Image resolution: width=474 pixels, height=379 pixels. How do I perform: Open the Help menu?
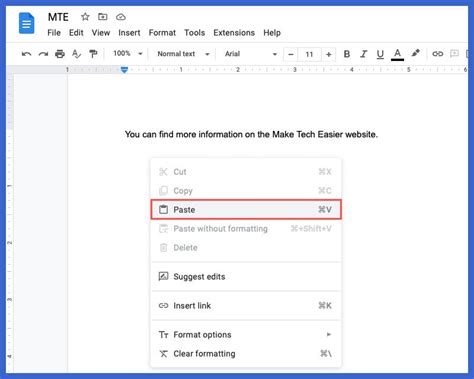coord(272,33)
